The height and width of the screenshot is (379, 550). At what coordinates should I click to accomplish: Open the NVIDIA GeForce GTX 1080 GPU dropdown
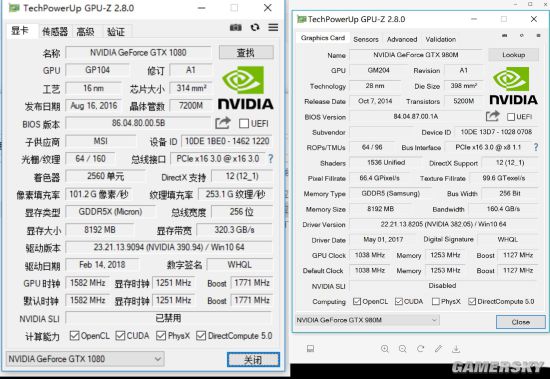click(85, 359)
